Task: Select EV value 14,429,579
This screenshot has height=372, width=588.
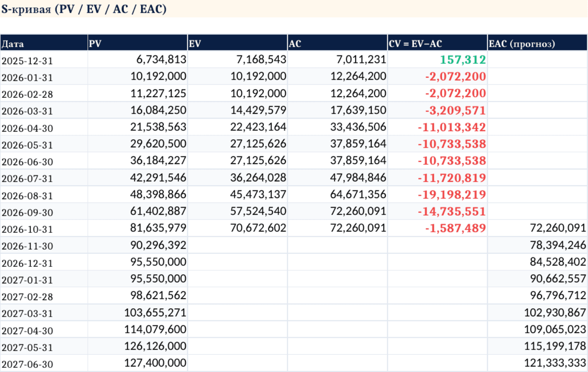Action: [x=258, y=110]
